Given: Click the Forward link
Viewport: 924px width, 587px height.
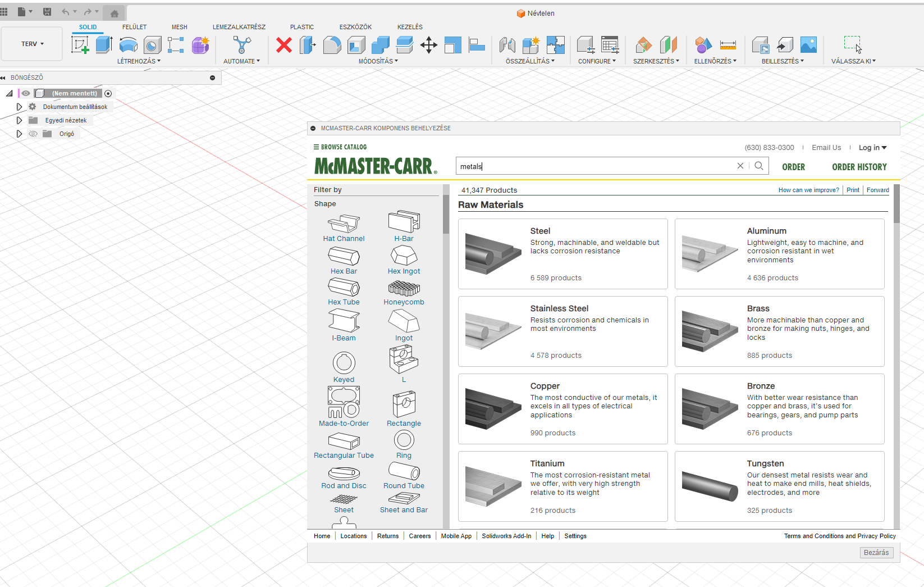Looking at the screenshot, I should 878,190.
